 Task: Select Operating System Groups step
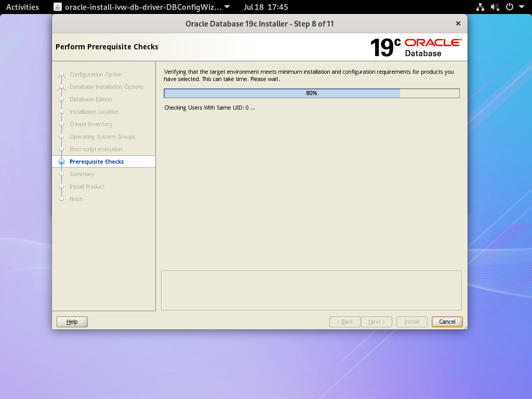pyautogui.click(x=102, y=137)
